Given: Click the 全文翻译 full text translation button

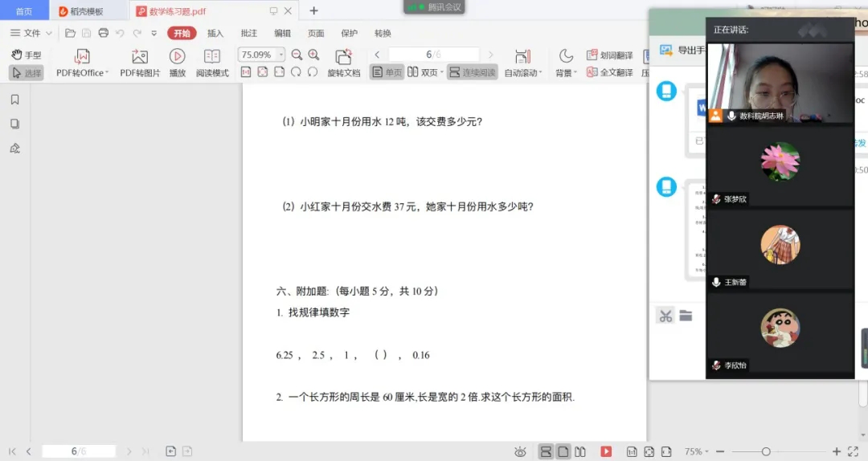Looking at the screenshot, I should point(610,72).
